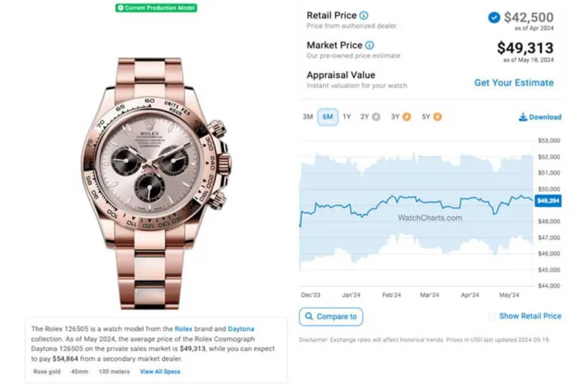Select the 6M time range

point(328,117)
